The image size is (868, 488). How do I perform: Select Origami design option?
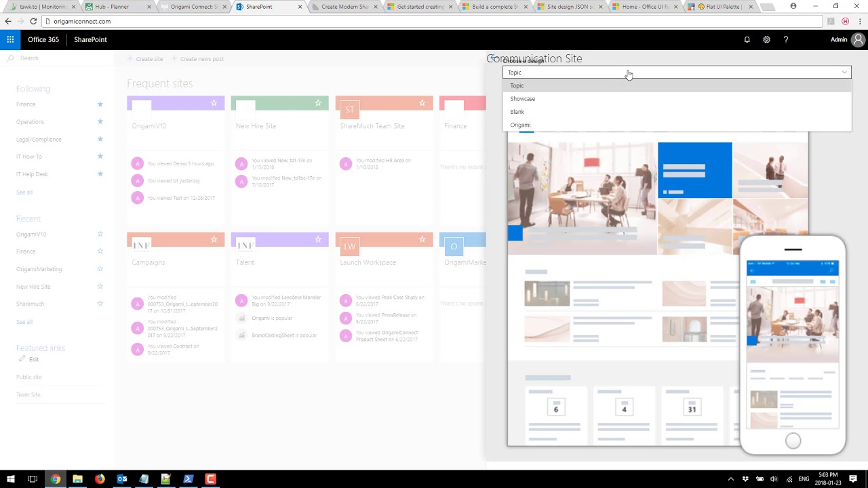[x=677, y=125]
